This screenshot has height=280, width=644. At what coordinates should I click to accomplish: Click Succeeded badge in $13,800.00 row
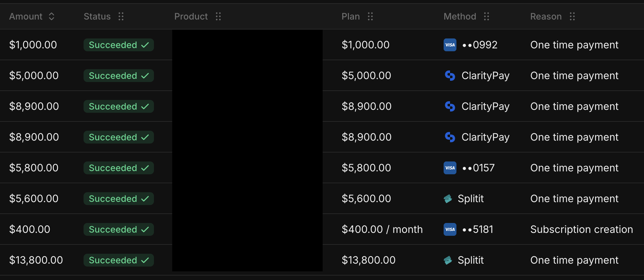pyautogui.click(x=119, y=260)
